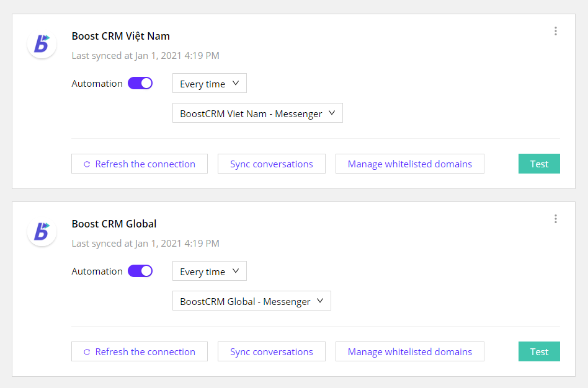Sync conversations for Boost CRM Việt Nam
The height and width of the screenshot is (388, 588).
272,164
